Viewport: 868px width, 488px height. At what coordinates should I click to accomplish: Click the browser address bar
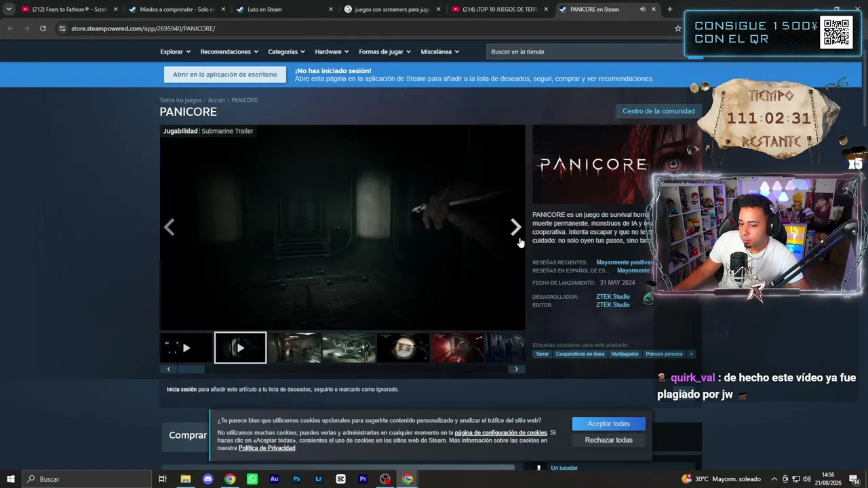pyautogui.click(x=370, y=28)
